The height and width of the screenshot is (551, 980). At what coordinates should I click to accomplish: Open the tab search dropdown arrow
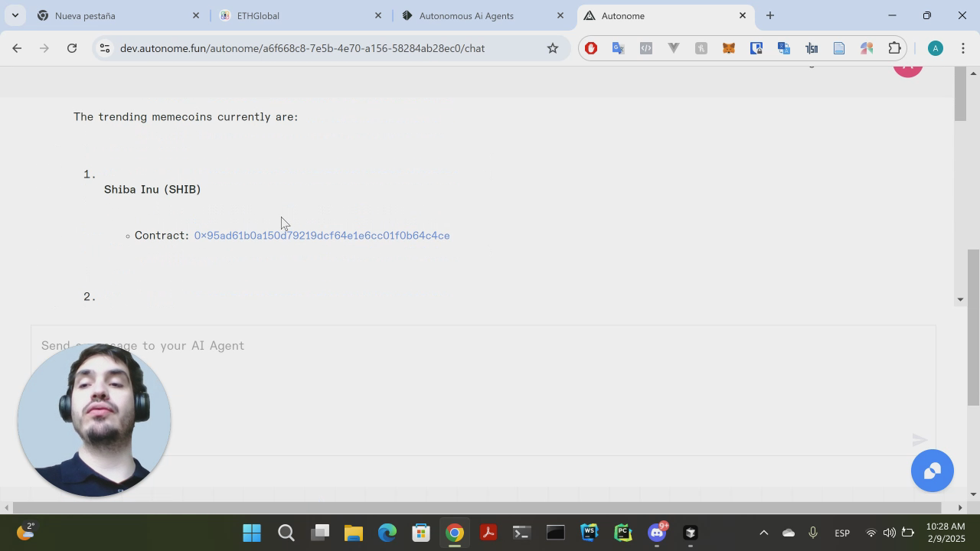click(x=15, y=15)
